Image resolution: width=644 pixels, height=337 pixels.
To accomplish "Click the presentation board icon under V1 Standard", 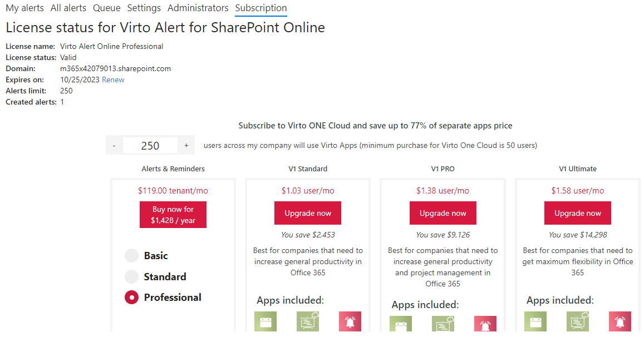I will [308, 322].
